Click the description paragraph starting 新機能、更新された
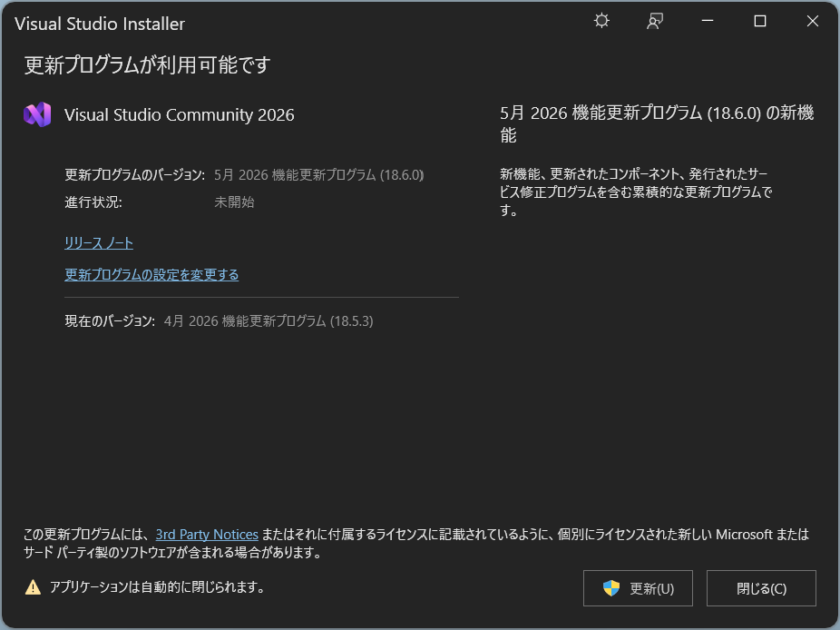 636,192
